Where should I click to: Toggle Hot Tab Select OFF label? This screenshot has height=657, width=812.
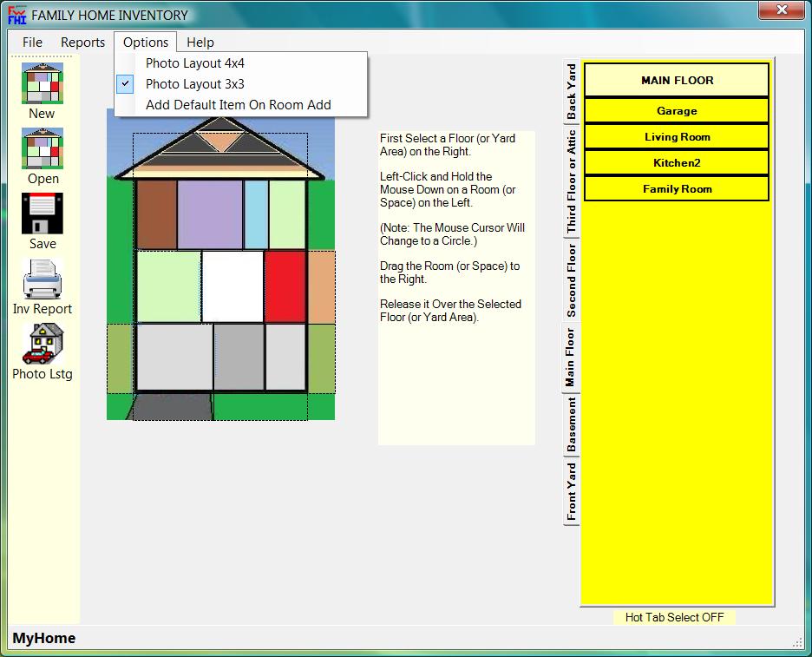[x=674, y=617]
